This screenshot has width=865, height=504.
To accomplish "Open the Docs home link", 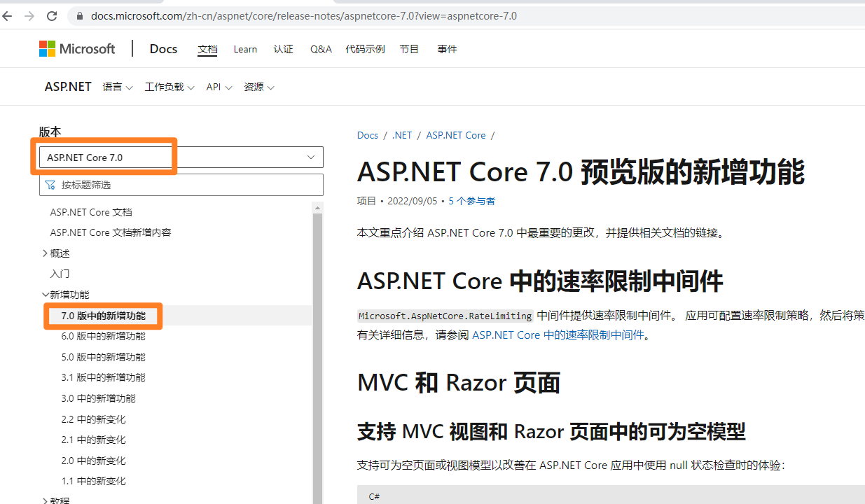I will 163,48.
